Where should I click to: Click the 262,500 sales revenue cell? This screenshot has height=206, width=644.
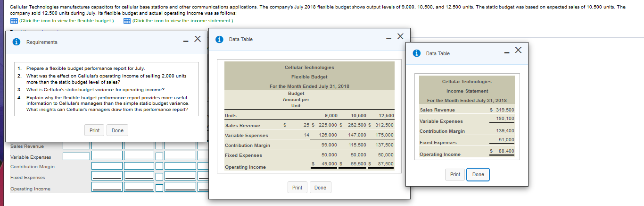coord(357,125)
